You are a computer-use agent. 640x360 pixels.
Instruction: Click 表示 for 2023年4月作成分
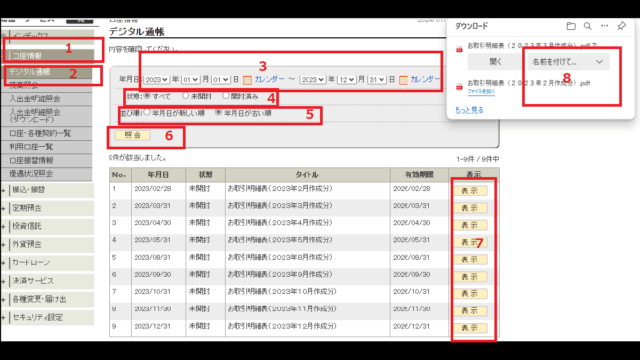pos(470,225)
